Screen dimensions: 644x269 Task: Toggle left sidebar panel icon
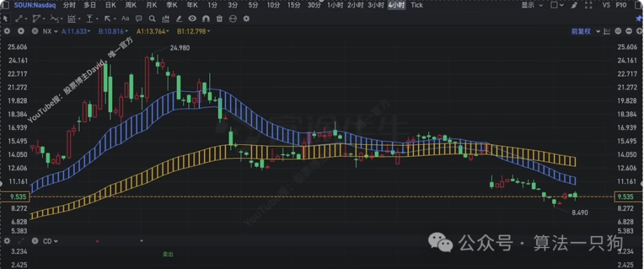(x=6, y=5)
